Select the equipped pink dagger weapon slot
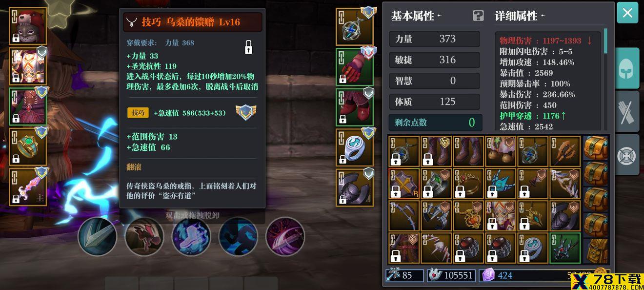The height and width of the screenshot is (290, 644). (x=28, y=186)
